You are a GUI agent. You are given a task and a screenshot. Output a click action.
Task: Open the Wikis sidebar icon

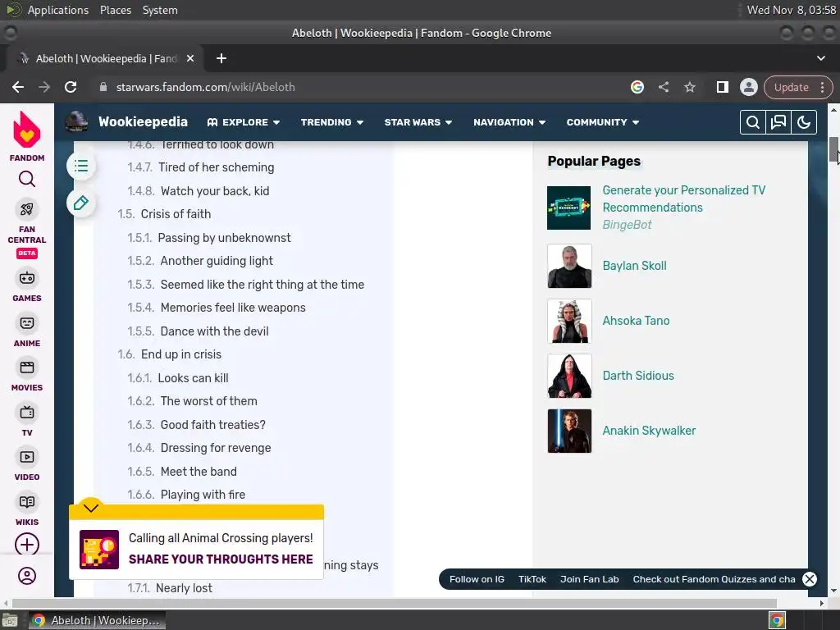[27, 502]
